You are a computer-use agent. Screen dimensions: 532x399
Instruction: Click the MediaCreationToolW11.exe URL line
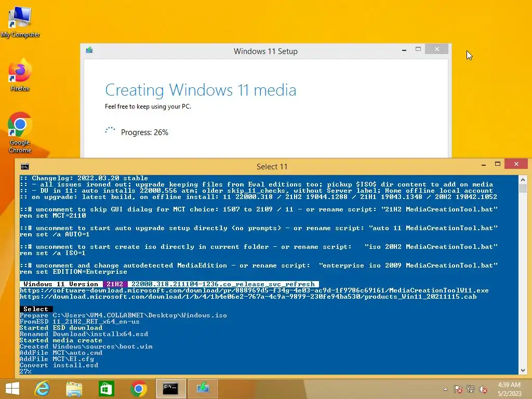[254, 290]
